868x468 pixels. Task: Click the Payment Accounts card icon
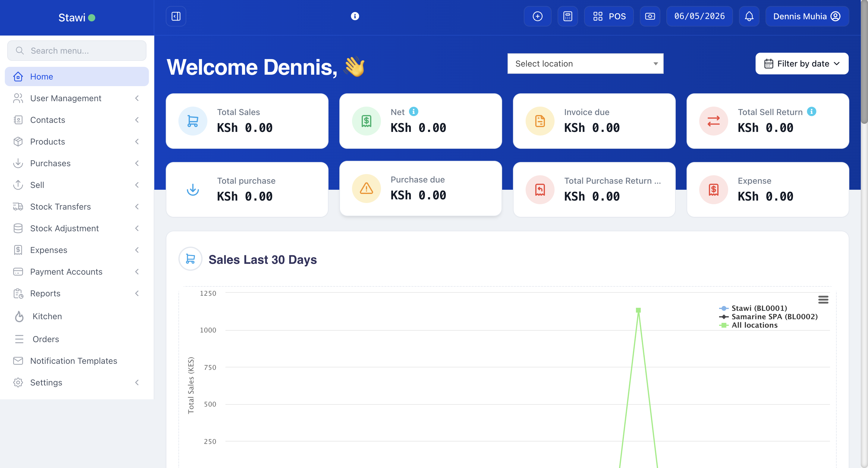click(18, 272)
